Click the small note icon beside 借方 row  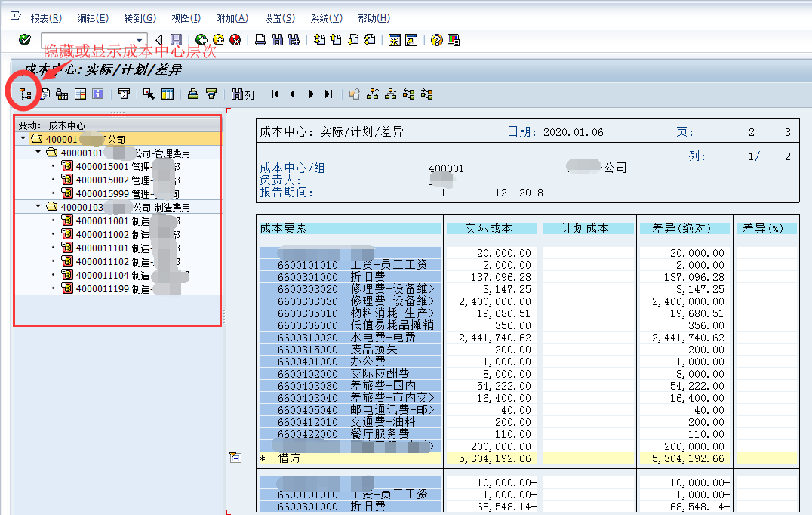pos(235,457)
